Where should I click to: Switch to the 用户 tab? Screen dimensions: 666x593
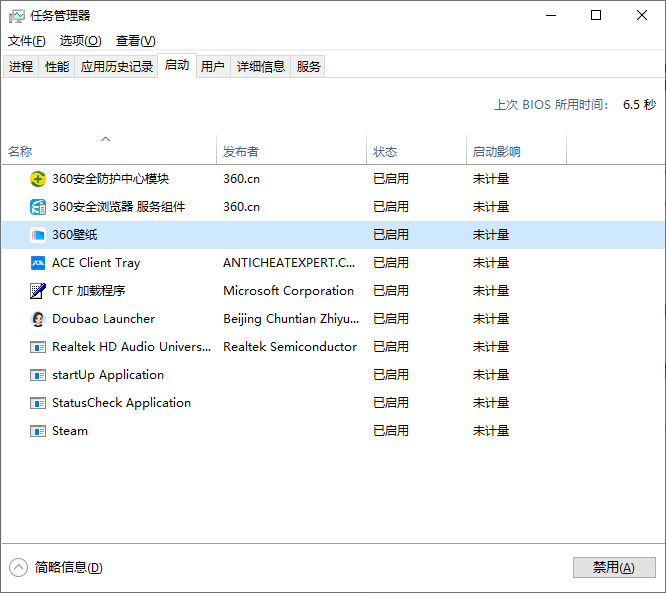pyautogui.click(x=213, y=66)
